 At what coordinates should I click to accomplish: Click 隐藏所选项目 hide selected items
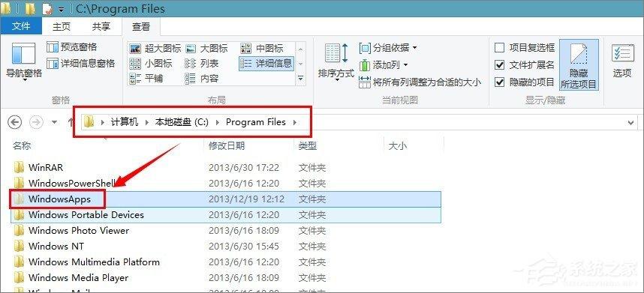579,64
